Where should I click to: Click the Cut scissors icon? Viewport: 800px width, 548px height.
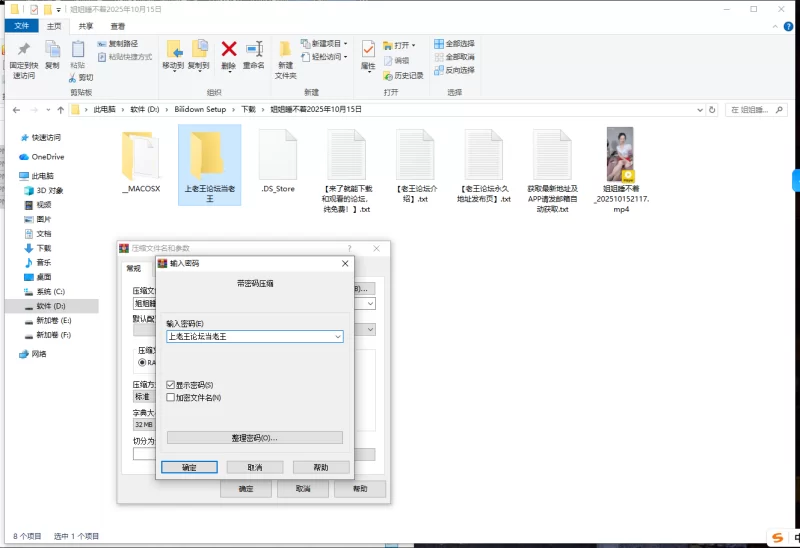point(72,78)
